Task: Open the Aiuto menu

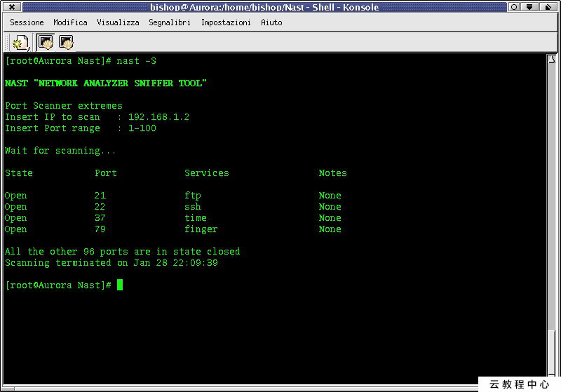Action: pyautogui.click(x=271, y=22)
